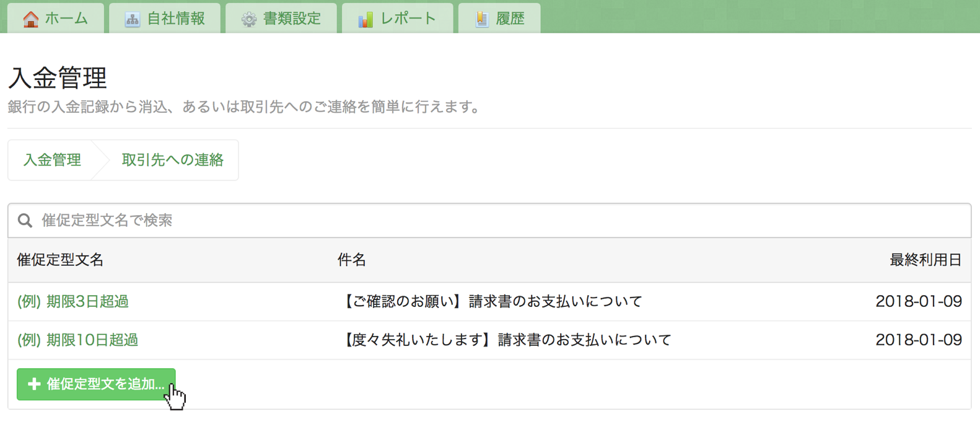Go to the 入金管理 breadcrumb link
This screenshot has width=980, height=424.
52,160
